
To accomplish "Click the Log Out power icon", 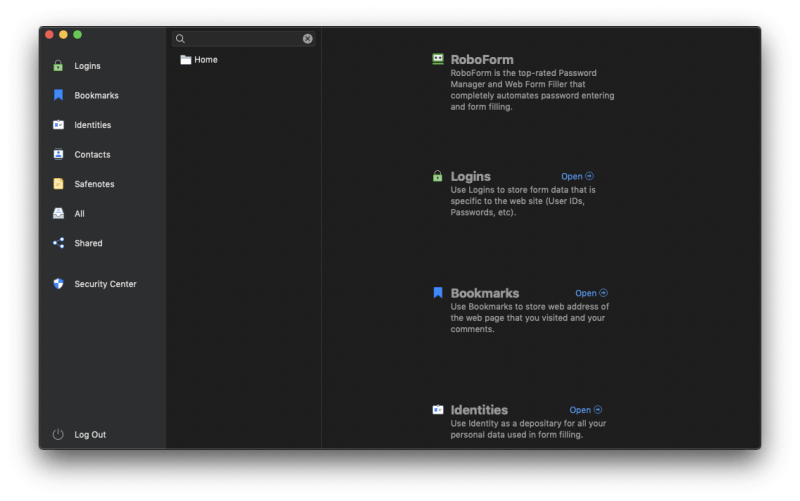I will coord(58,434).
